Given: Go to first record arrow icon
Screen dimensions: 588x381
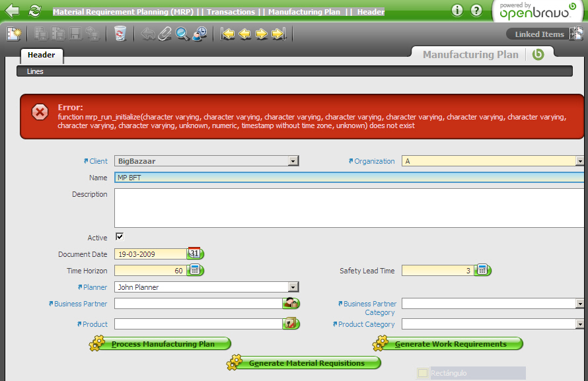Looking at the screenshot, I should [x=228, y=34].
